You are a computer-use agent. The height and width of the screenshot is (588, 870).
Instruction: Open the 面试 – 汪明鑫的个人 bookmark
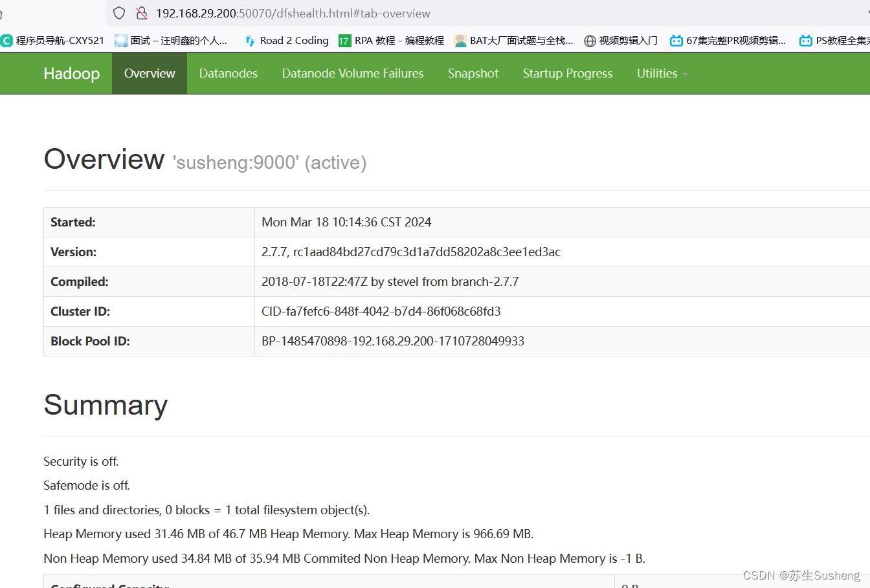pyautogui.click(x=171, y=41)
